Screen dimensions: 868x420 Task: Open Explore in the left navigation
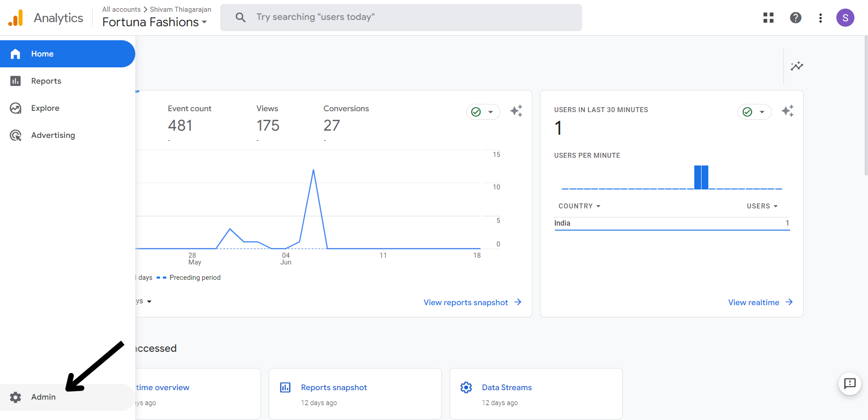pos(45,108)
